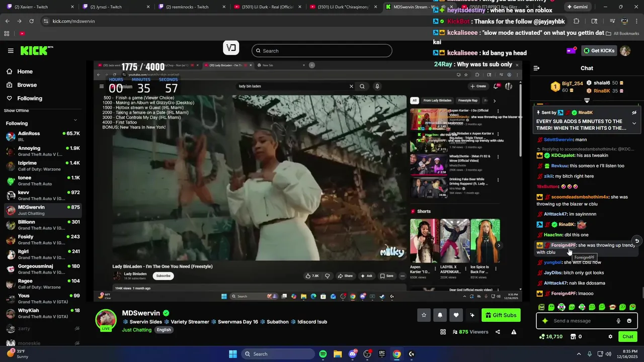Screen dimensions: 644x362
Task: Open the profile avatar menu
Action: [x=625, y=51]
